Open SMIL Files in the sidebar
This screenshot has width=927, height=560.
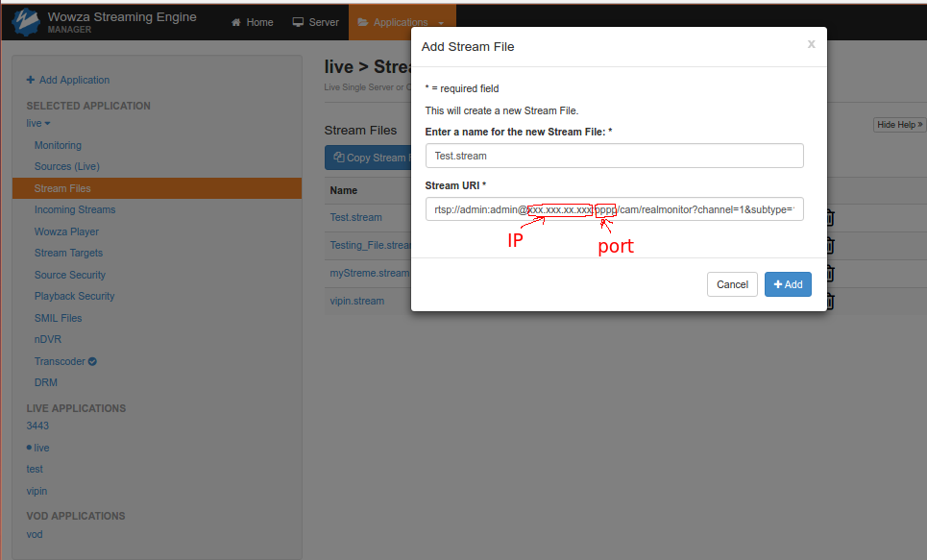point(58,318)
